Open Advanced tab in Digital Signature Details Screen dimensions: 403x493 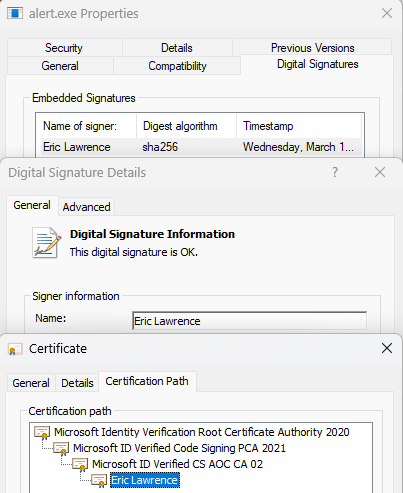coord(87,207)
